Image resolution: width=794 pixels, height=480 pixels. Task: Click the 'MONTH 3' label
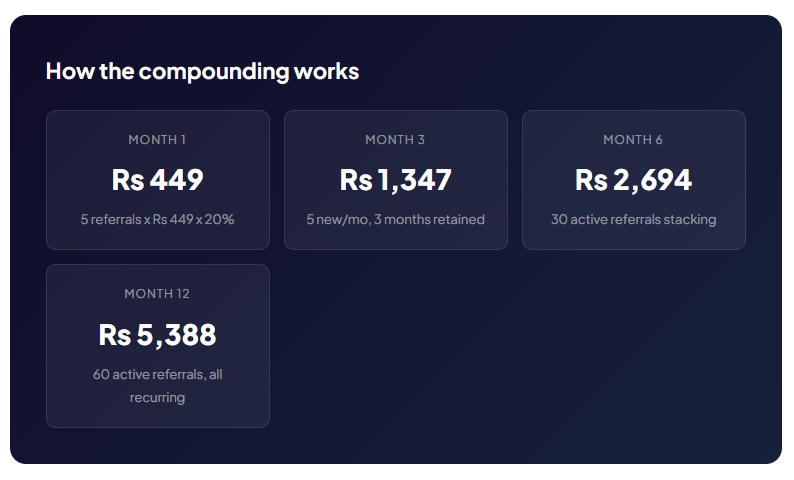pyautogui.click(x=395, y=140)
